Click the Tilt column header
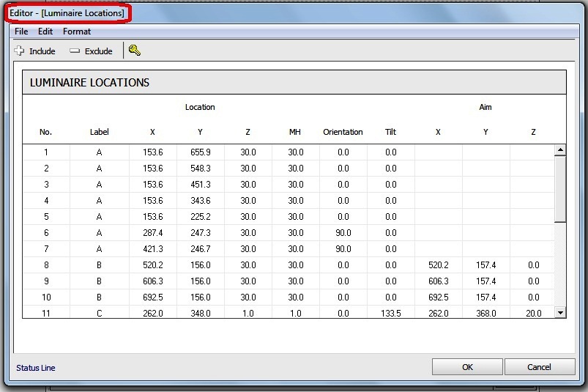This screenshot has height=392, width=588. coord(390,132)
